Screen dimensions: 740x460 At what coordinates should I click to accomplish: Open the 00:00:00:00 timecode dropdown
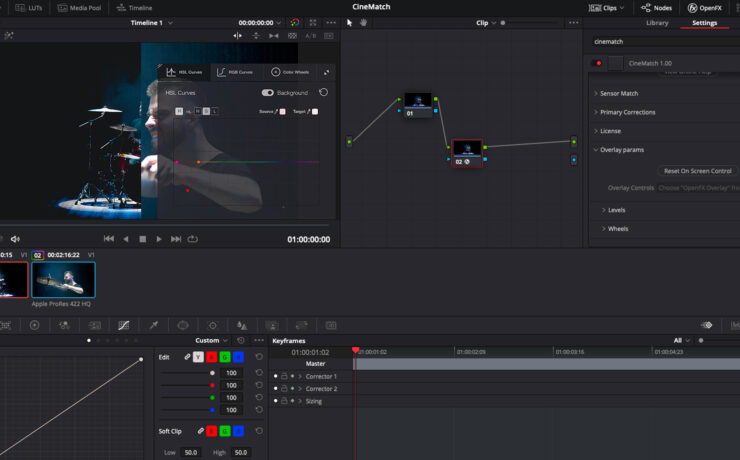[260, 23]
